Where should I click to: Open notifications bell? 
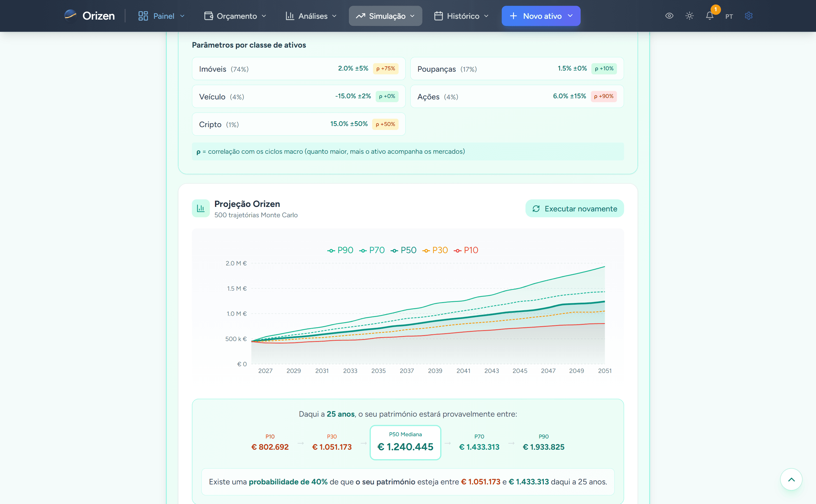pos(710,16)
